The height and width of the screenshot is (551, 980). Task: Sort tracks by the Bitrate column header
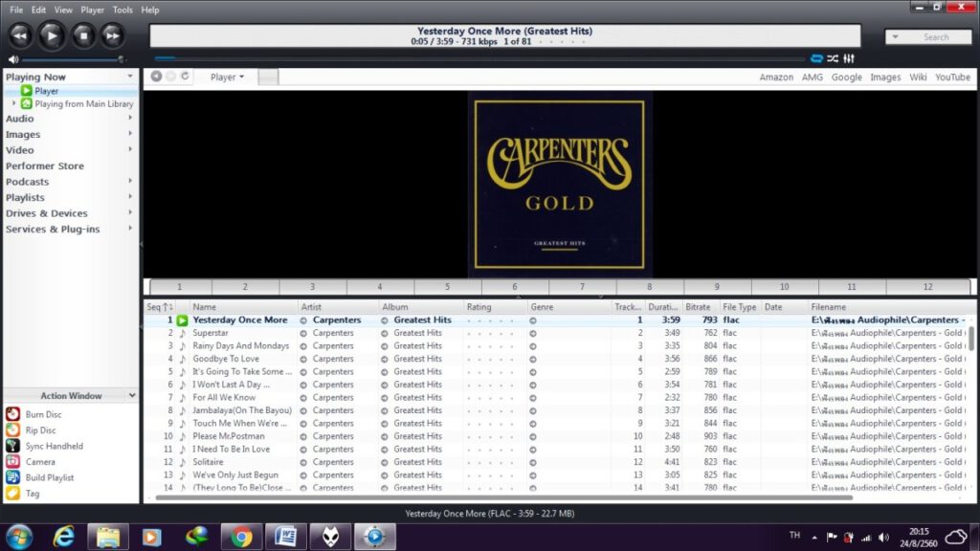[x=700, y=307]
